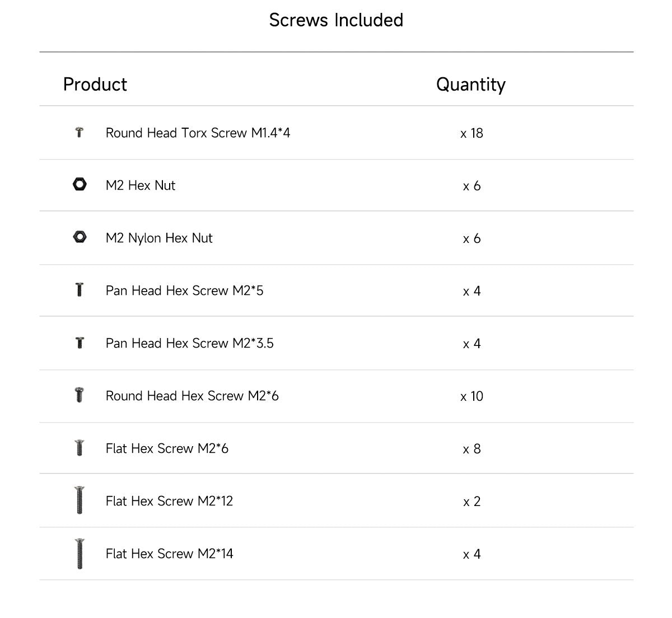Click the Round Head Hex M2*6 icon
Screen dimensions: 672x618
coord(80,395)
